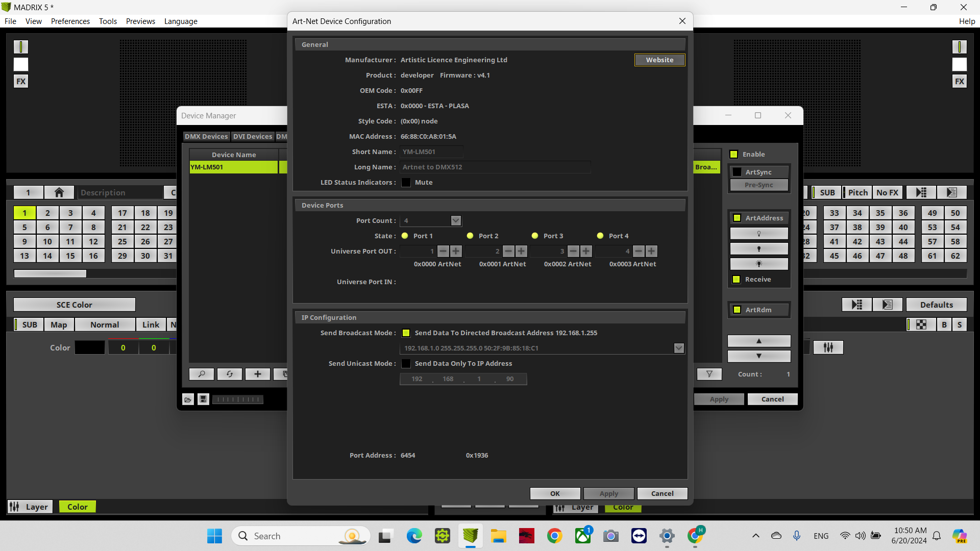Open Windows Start menu

tap(214, 536)
